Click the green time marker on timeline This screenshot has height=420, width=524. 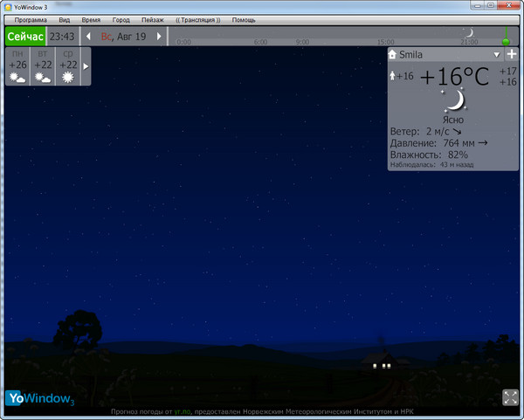(x=505, y=39)
